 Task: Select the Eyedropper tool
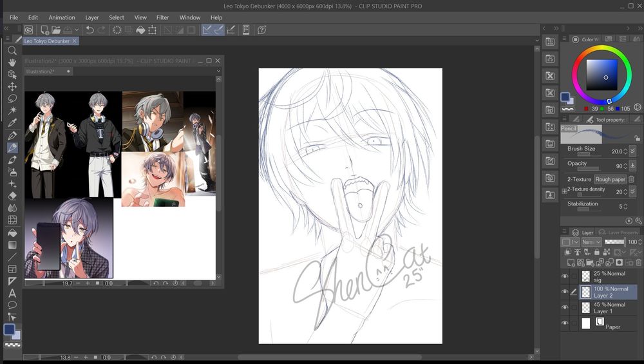[x=12, y=122]
